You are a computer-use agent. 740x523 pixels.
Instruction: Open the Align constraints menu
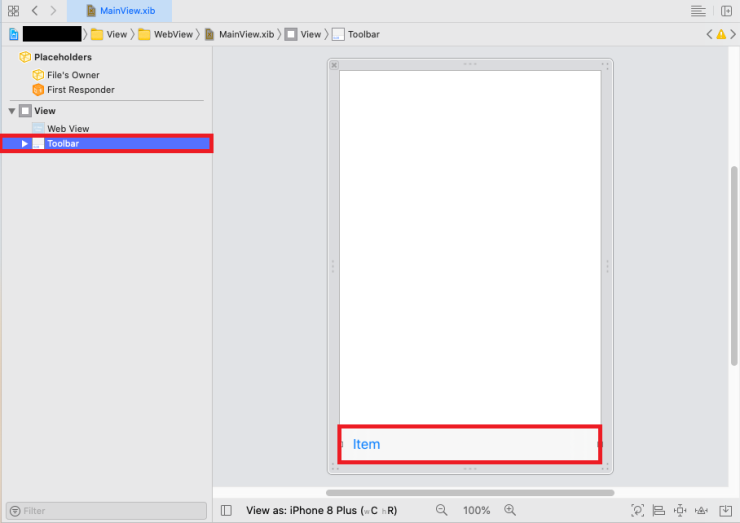[x=660, y=510]
